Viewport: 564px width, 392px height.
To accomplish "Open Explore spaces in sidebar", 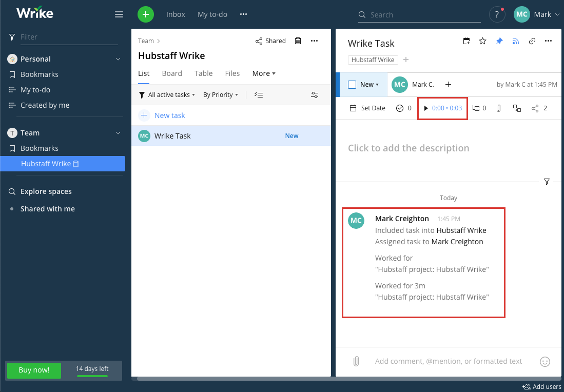I will pos(46,192).
